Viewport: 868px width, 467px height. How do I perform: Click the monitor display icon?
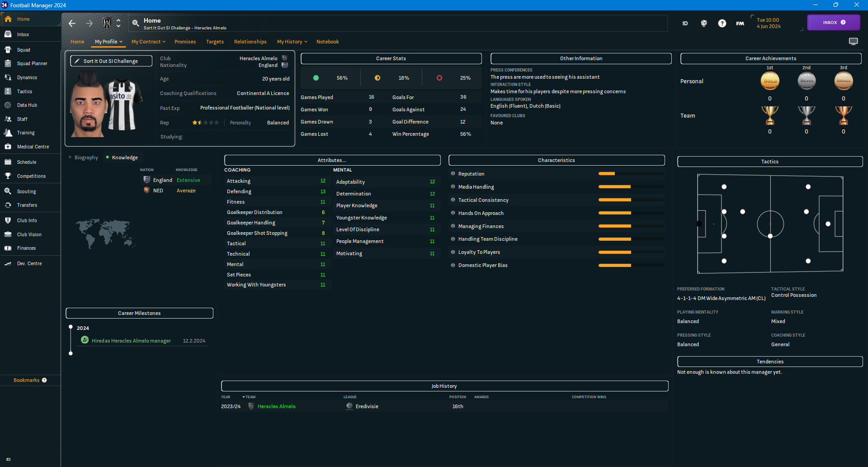click(854, 42)
